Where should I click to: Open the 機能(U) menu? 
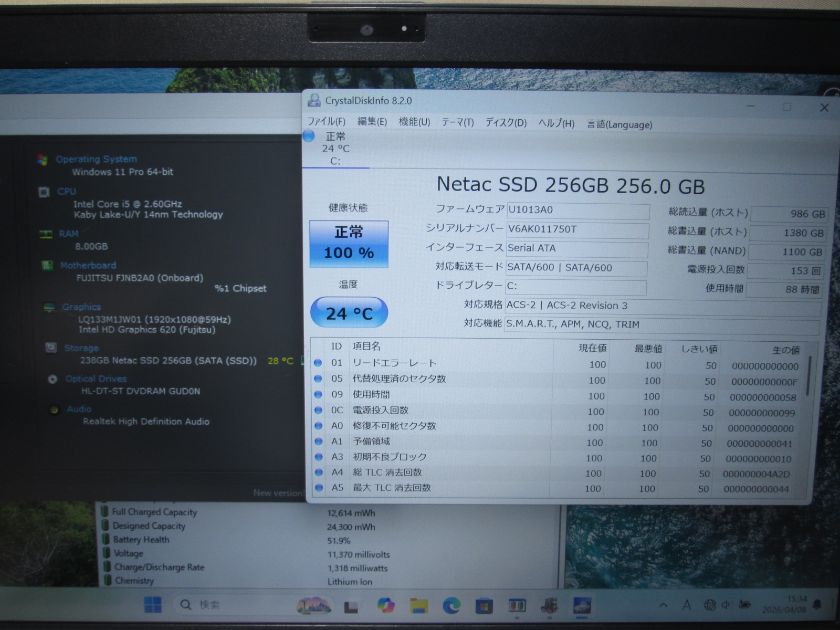click(x=414, y=122)
